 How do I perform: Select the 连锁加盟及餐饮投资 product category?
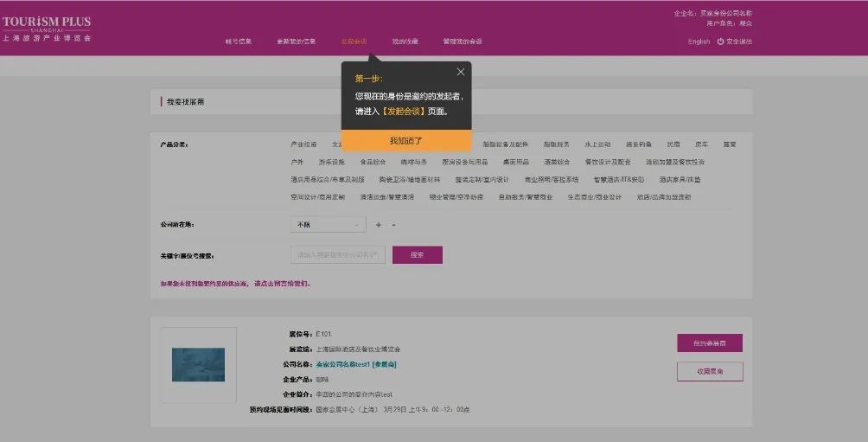click(x=675, y=163)
